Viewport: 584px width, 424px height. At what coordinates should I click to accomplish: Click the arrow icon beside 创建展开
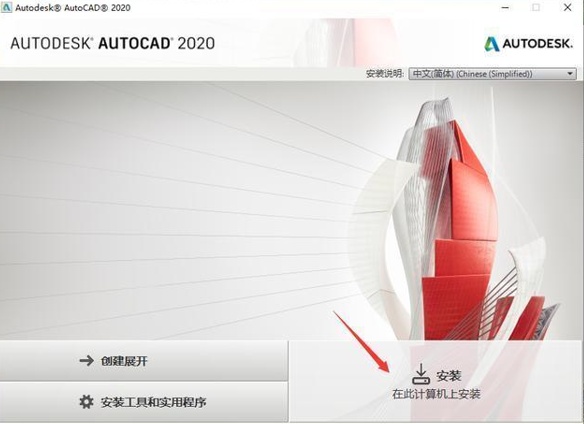coord(86,360)
